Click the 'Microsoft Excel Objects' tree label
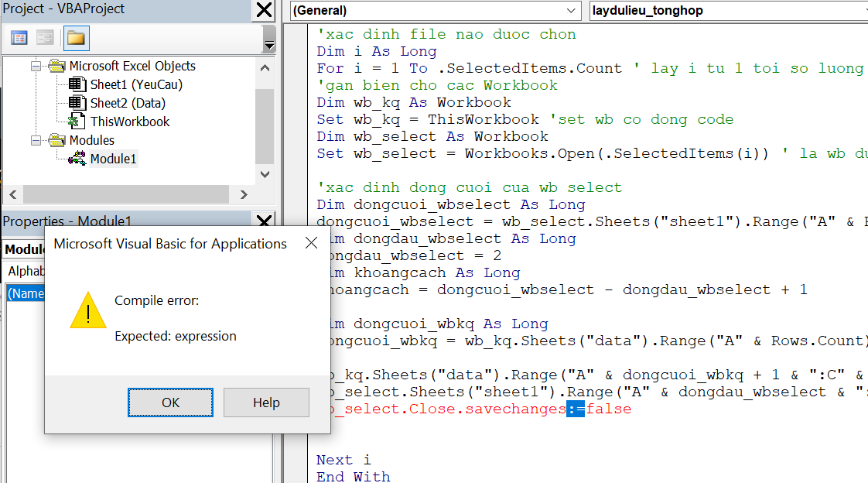This screenshot has height=483, width=868. (x=132, y=66)
